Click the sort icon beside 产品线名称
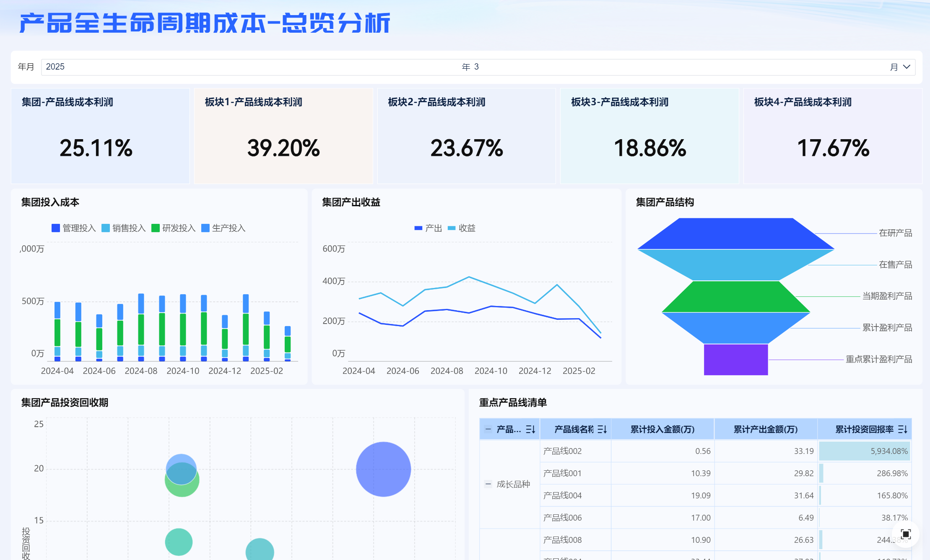Image resolution: width=930 pixels, height=560 pixels. pos(602,429)
